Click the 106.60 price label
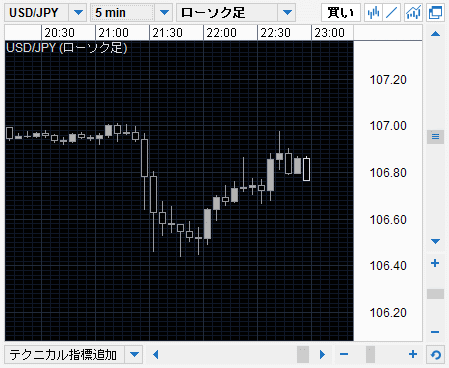 (x=388, y=220)
